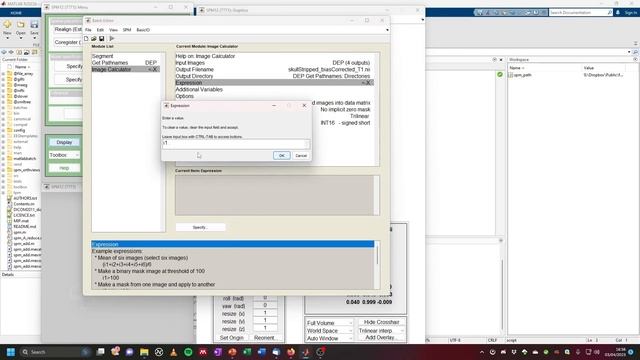
Task: Open Spotify from the taskbar
Action: coord(188,352)
